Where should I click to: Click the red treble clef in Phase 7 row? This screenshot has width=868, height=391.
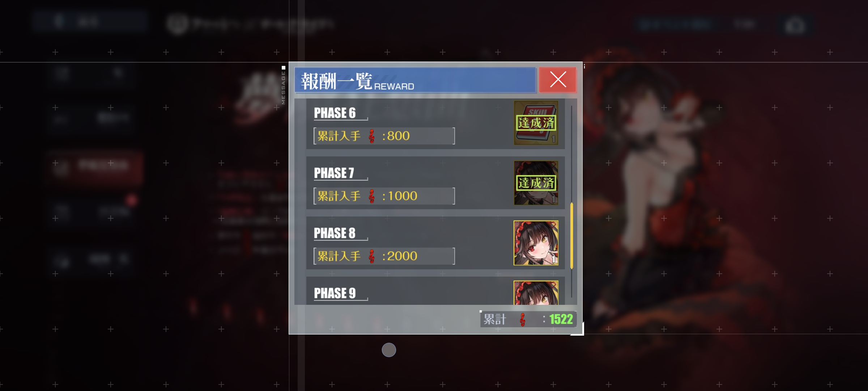point(371,196)
